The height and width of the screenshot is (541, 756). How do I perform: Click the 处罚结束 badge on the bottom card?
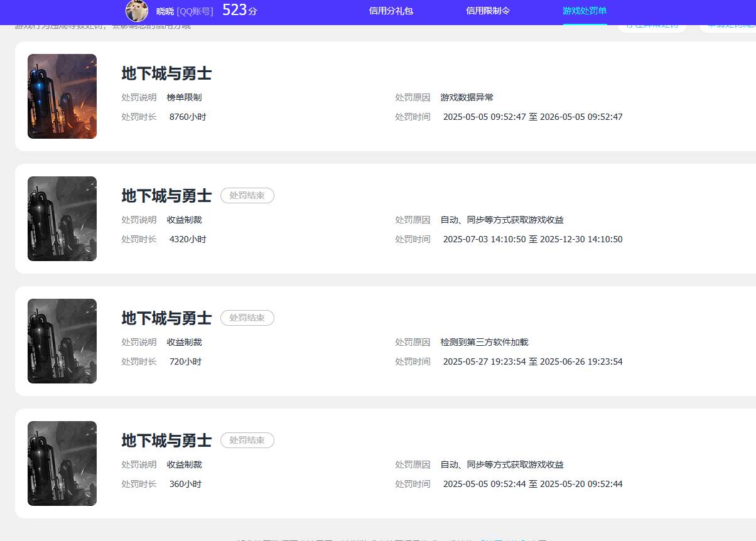247,440
